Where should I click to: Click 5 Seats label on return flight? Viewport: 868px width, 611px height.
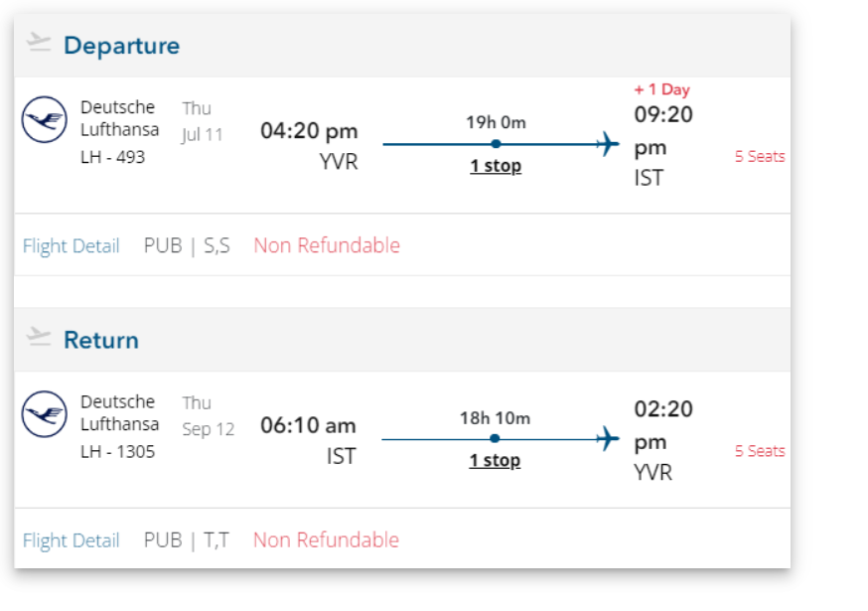click(x=760, y=451)
